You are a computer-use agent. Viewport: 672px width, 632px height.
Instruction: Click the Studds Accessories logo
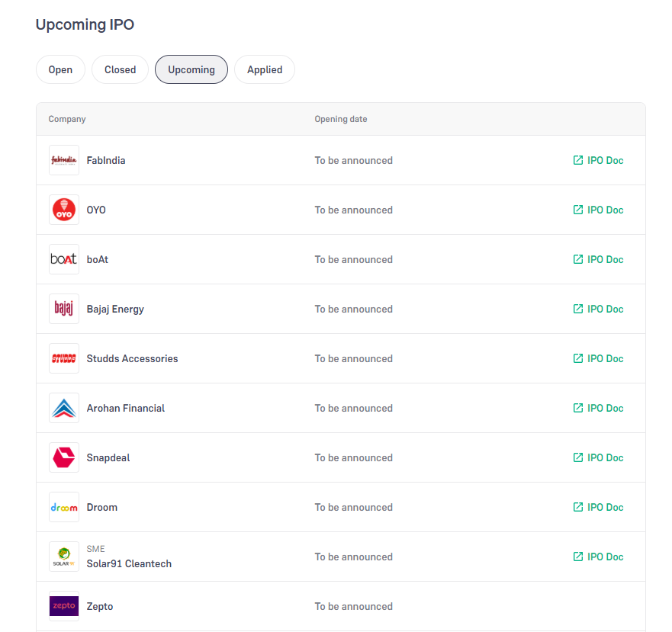(64, 358)
